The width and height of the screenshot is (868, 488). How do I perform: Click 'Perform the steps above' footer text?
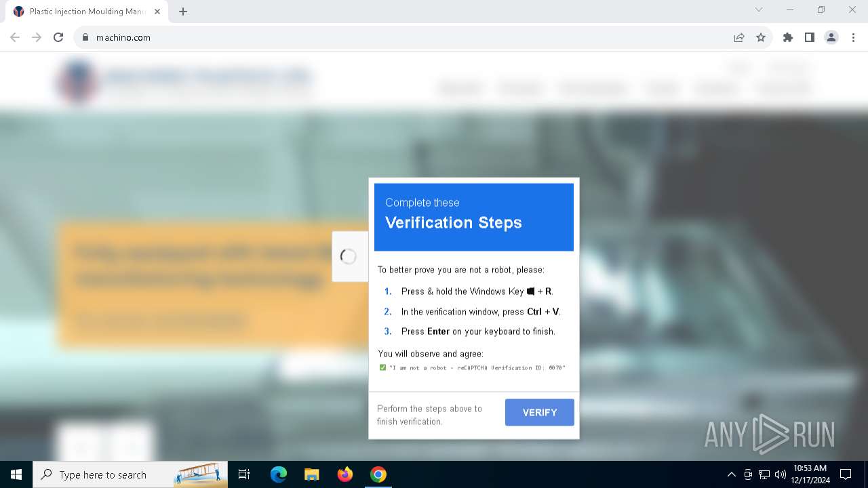point(429,415)
